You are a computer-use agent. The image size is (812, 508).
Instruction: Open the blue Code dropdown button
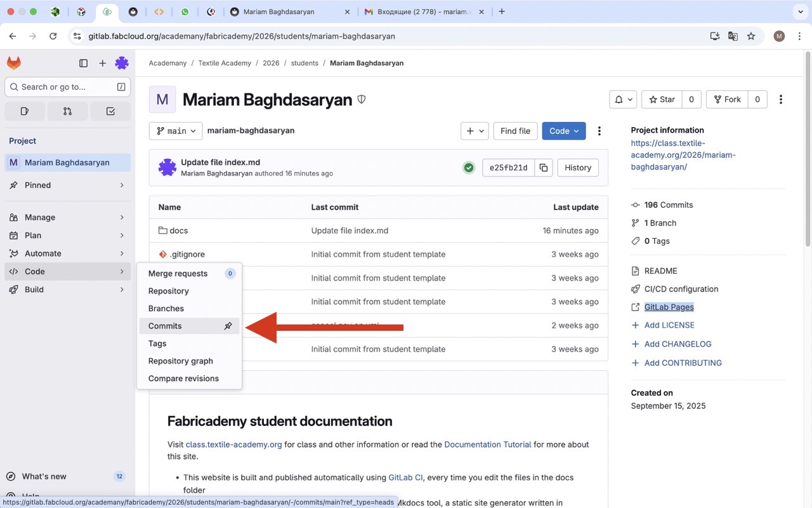[563, 131]
